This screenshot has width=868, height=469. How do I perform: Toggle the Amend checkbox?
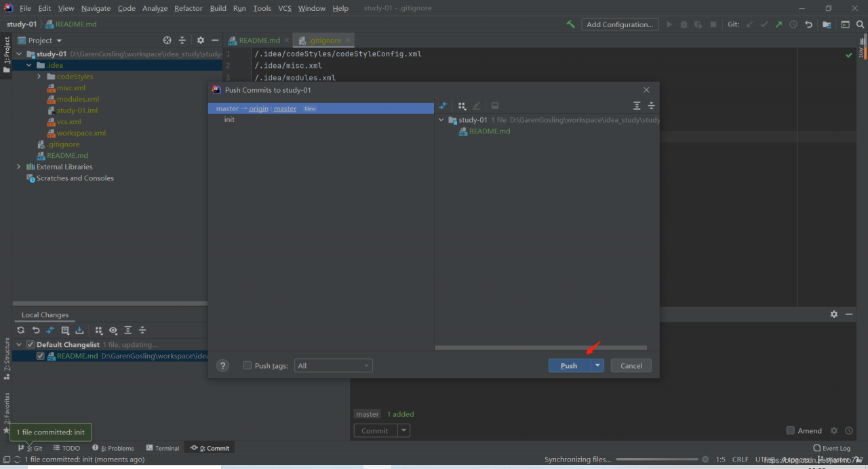[790, 430]
